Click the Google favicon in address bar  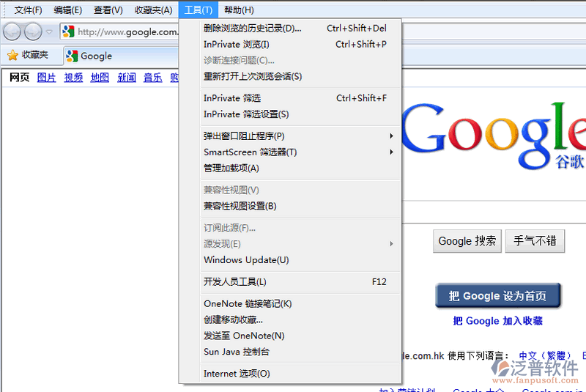click(68, 32)
